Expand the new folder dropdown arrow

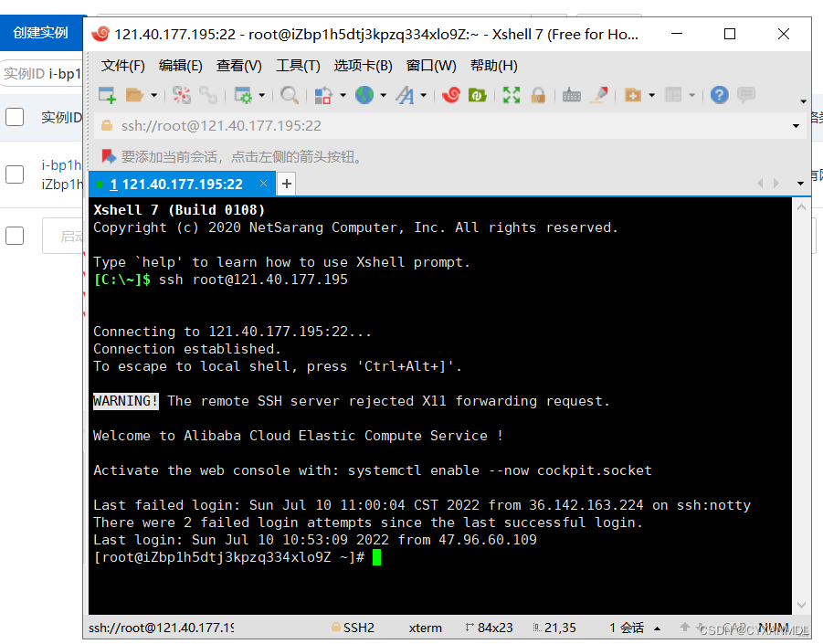pos(652,96)
